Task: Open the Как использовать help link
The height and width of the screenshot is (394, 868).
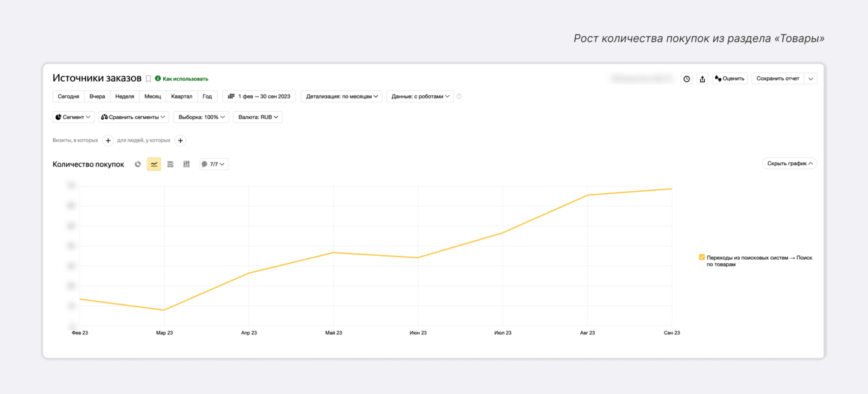Action: tap(185, 79)
